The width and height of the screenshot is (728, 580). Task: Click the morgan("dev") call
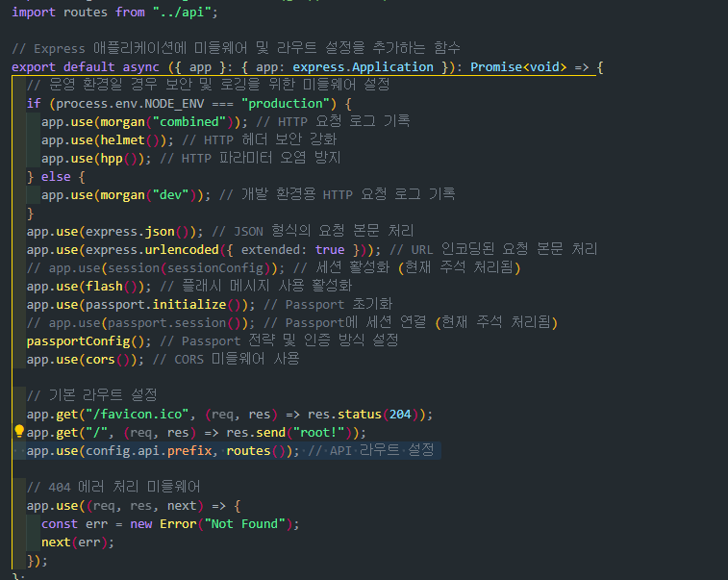coord(152,194)
